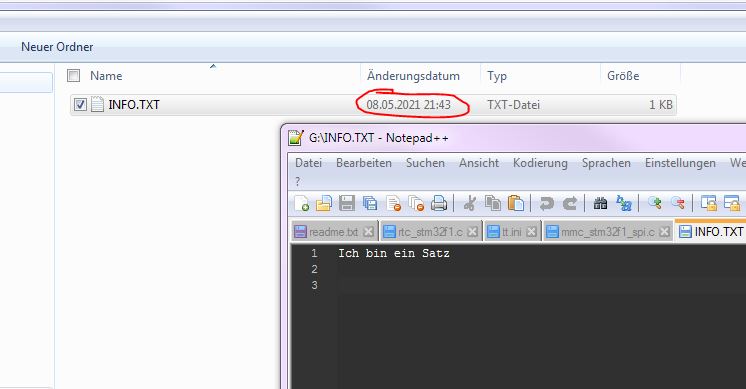The height and width of the screenshot is (389, 746).
Task: Click line number 3 in the editor margin
Action: [314, 285]
